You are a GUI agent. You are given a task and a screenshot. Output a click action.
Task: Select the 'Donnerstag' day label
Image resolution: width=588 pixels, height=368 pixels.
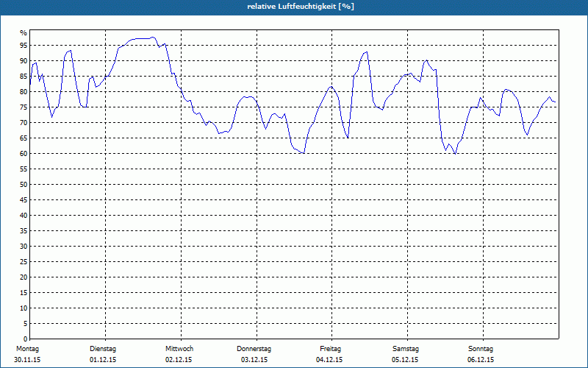[x=254, y=349]
